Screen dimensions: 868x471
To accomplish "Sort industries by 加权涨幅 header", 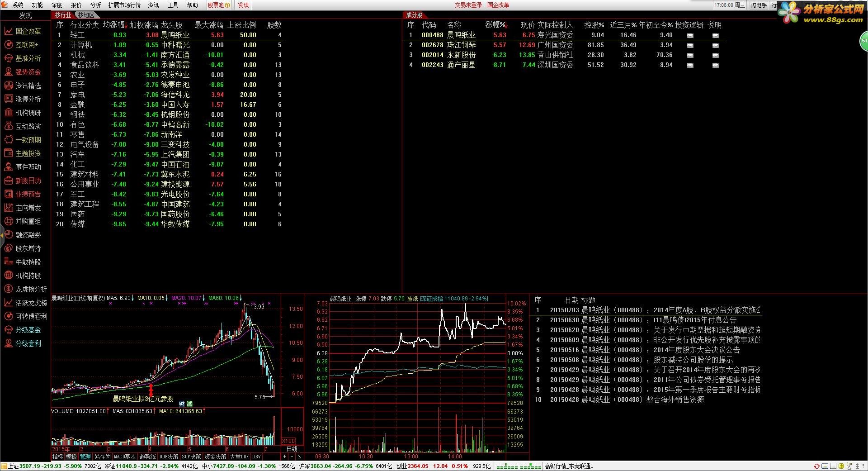I will pos(144,25).
